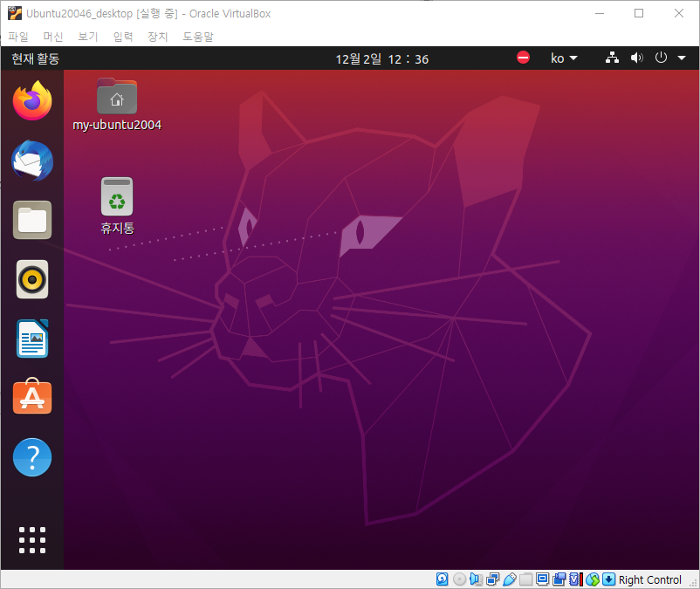Launch Rhythmbox music player from the dock
This screenshot has width=700, height=589.
pos(32,279)
